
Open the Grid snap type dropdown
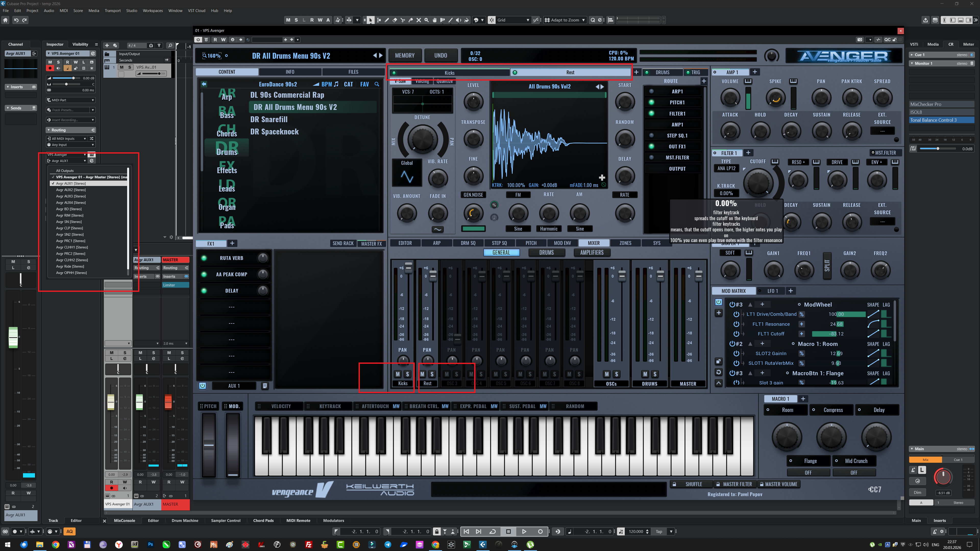(x=513, y=20)
